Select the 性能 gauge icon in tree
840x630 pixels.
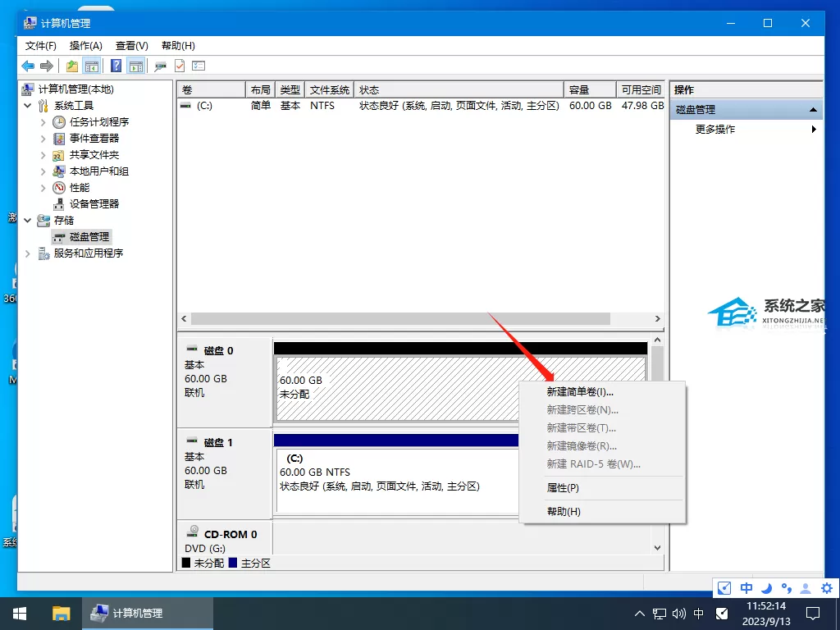click(x=59, y=188)
